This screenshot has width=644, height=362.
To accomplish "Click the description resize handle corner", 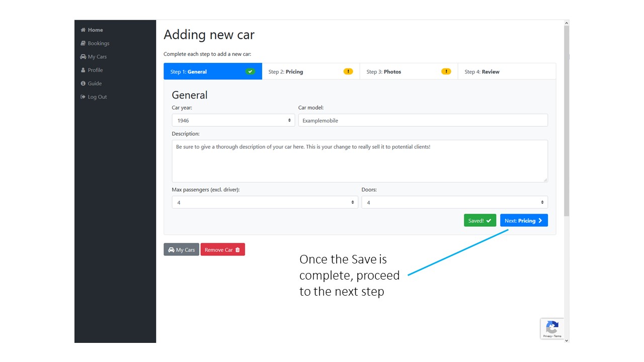I will coord(545,179).
